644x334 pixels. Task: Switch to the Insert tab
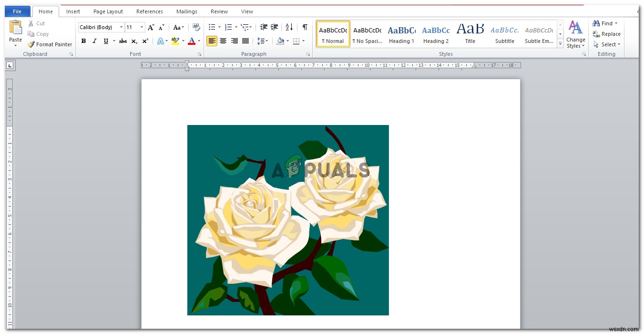click(73, 11)
